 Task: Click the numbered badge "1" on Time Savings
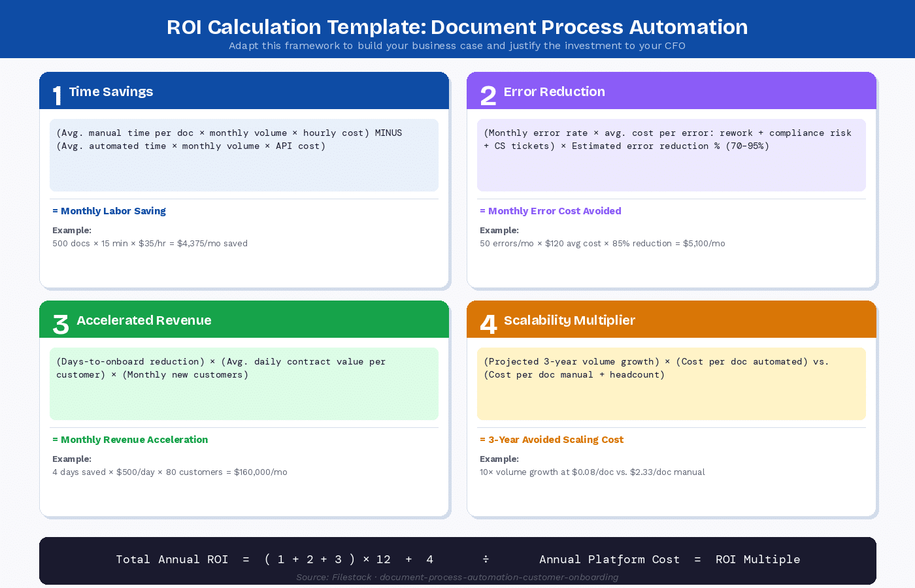pyautogui.click(x=58, y=95)
